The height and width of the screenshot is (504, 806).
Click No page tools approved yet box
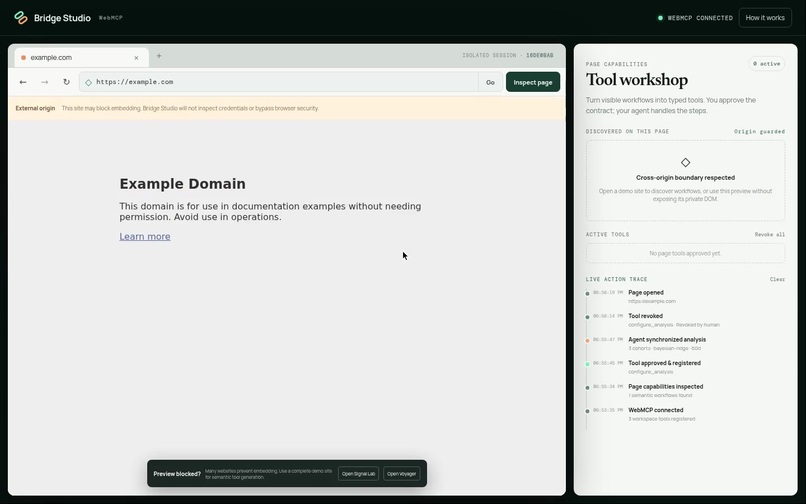click(x=685, y=253)
